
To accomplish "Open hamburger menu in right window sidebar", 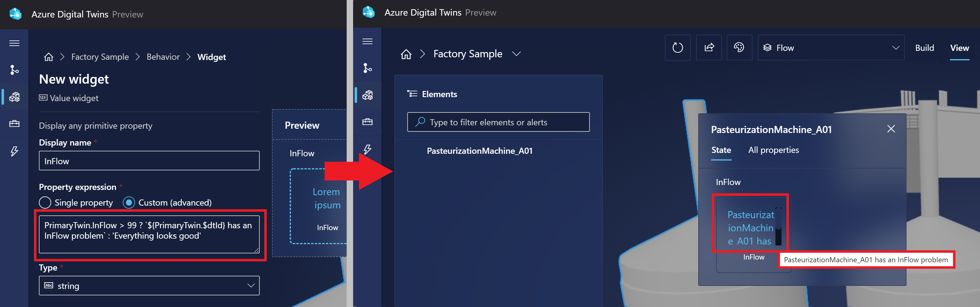I will tap(367, 41).
